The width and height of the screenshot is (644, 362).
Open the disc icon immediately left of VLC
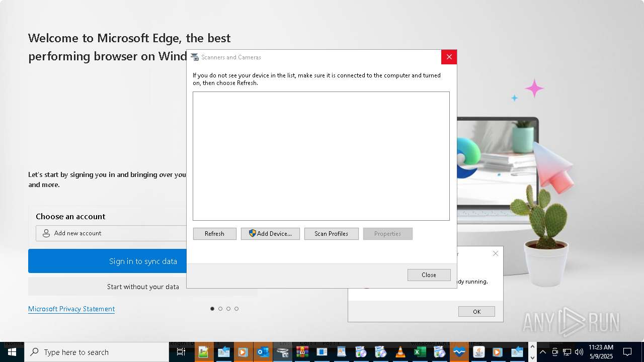[x=381, y=352]
